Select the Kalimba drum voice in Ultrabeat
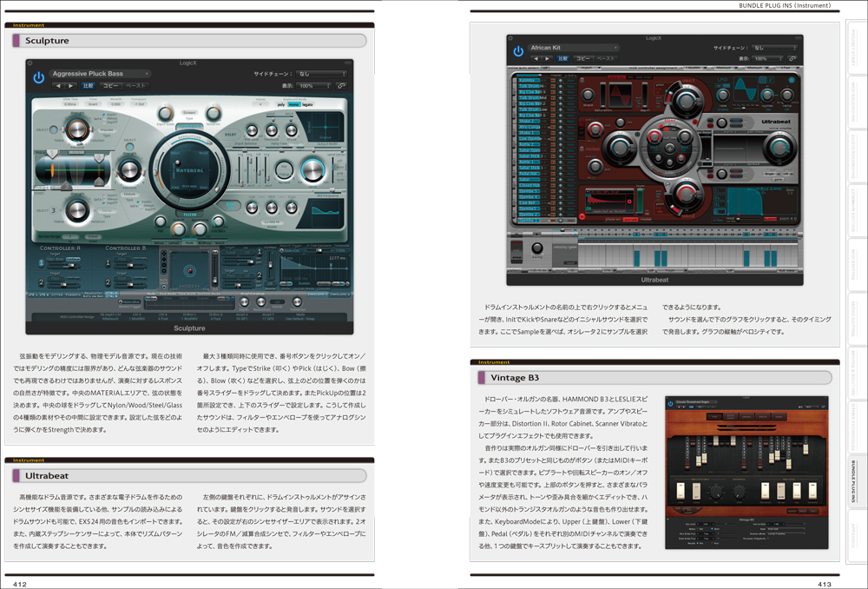 [x=529, y=80]
